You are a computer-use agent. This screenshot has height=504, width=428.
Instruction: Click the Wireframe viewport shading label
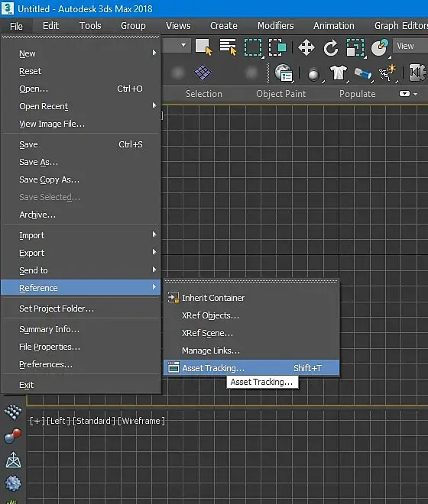[141, 421]
